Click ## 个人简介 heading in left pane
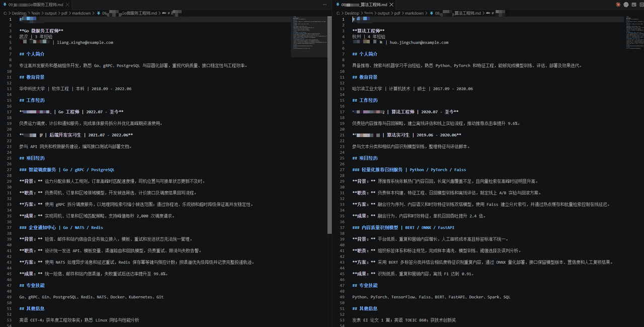This screenshot has height=327, width=644. pos(32,54)
